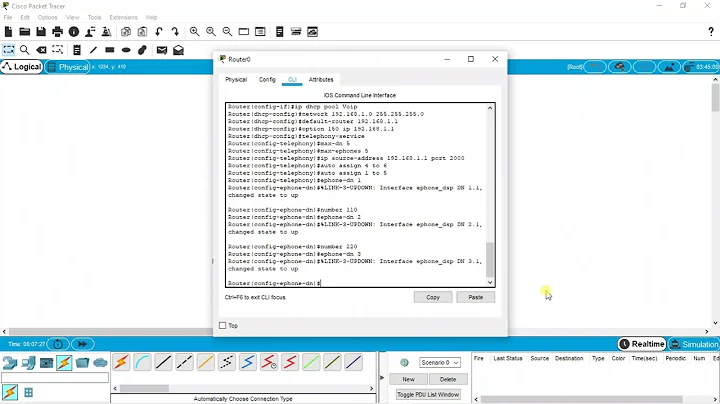This screenshot has height=404, width=720.
Task: Open the help question mark icon
Action: click(x=711, y=32)
